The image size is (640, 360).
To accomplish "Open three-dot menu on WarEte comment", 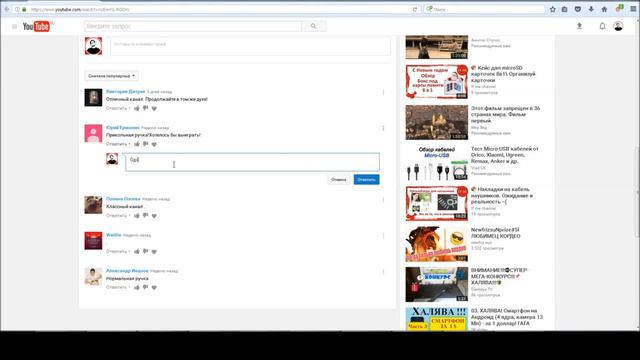I will 383,236.
